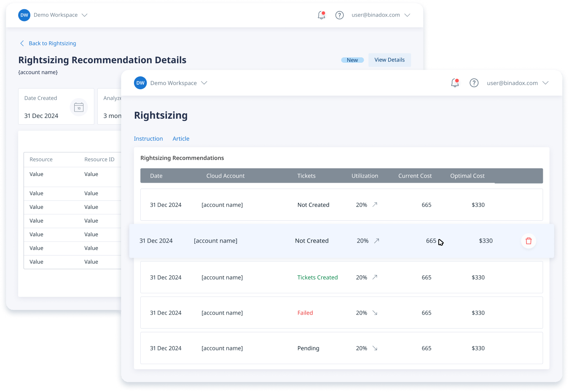
Task: Click Rightsizing Recommendations section title
Action: point(182,158)
